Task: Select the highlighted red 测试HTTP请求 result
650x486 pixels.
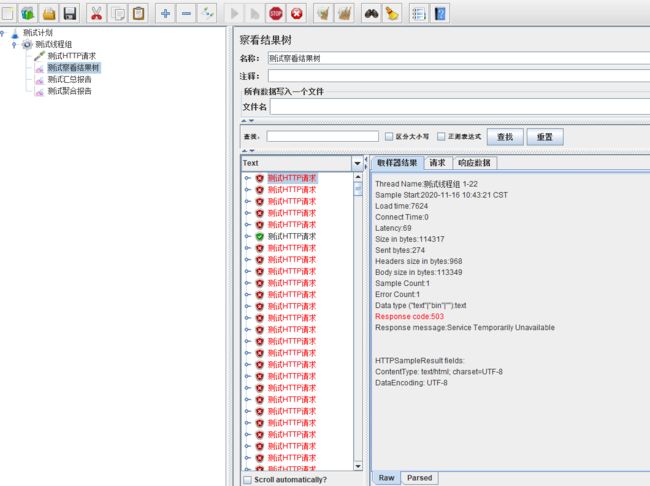Action: [292, 178]
